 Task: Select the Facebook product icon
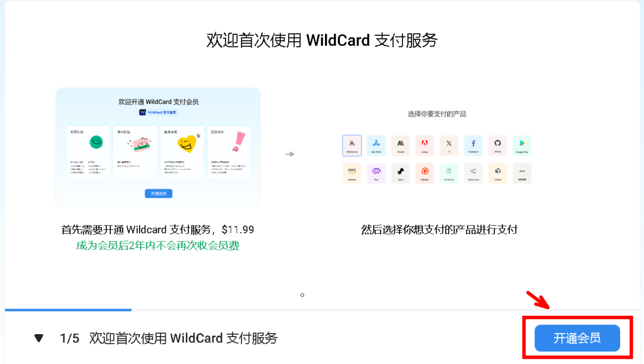473,146
